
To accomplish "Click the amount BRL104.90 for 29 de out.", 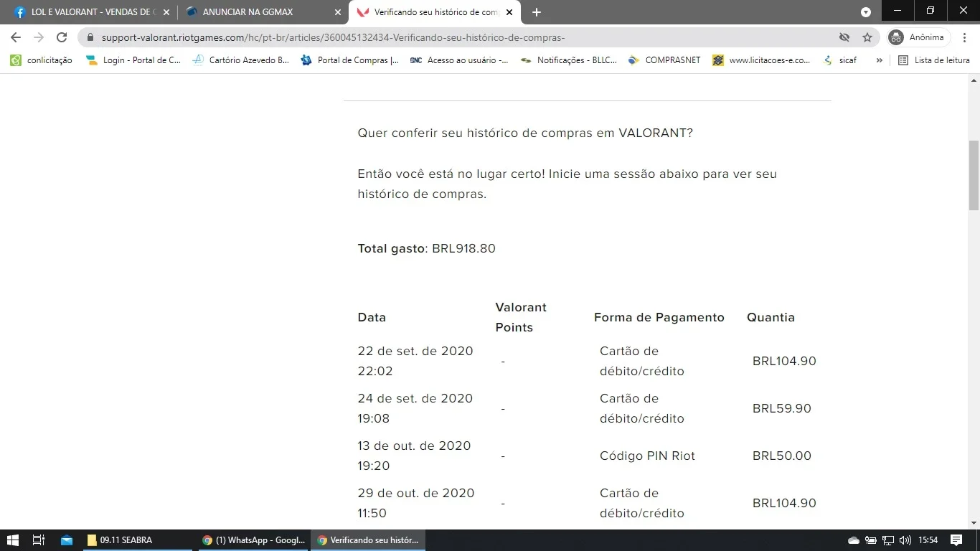I will [784, 504].
